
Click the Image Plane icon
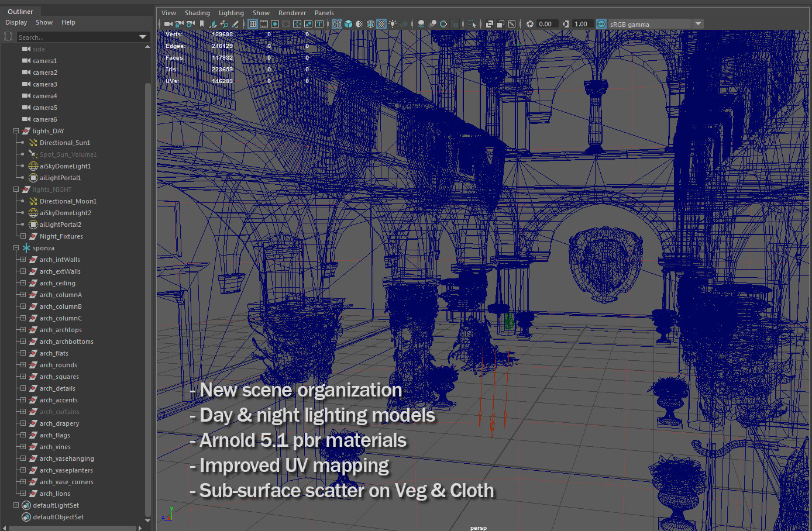point(213,24)
